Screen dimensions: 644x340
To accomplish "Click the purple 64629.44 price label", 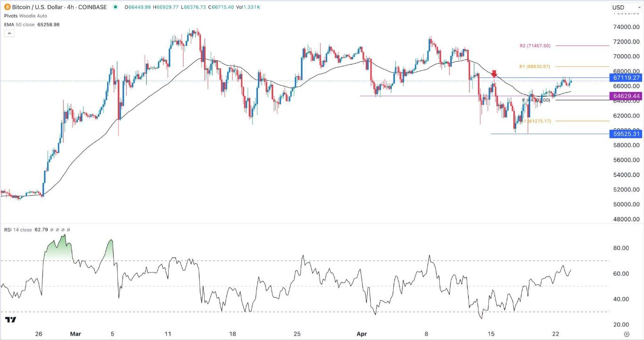I will [x=626, y=96].
